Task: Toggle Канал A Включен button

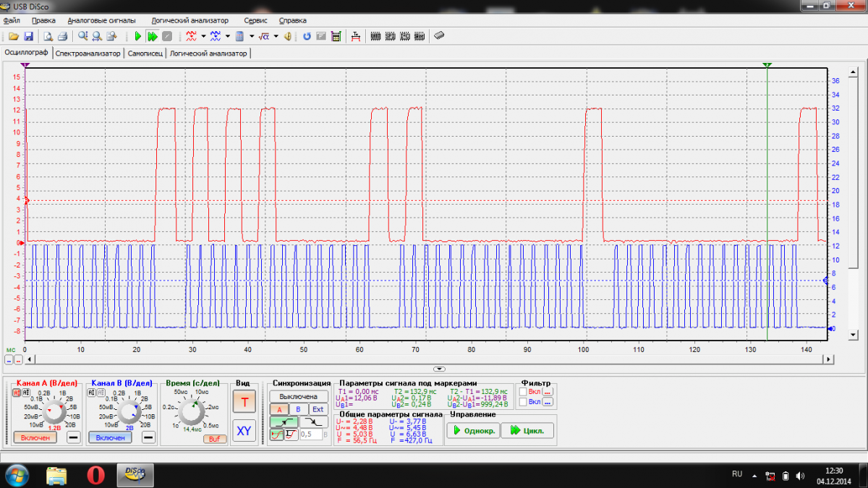Action: pyautogui.click(x=35, y=437)
